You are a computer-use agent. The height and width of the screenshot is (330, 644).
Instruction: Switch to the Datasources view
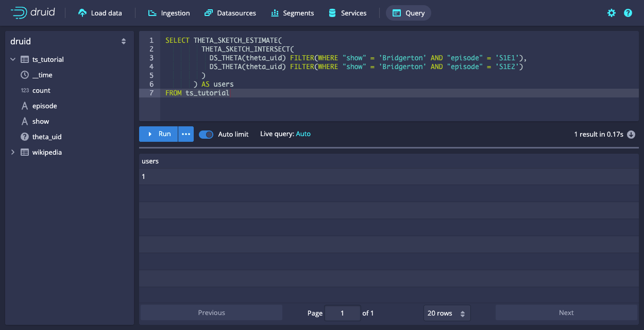(x=230, y=13)
